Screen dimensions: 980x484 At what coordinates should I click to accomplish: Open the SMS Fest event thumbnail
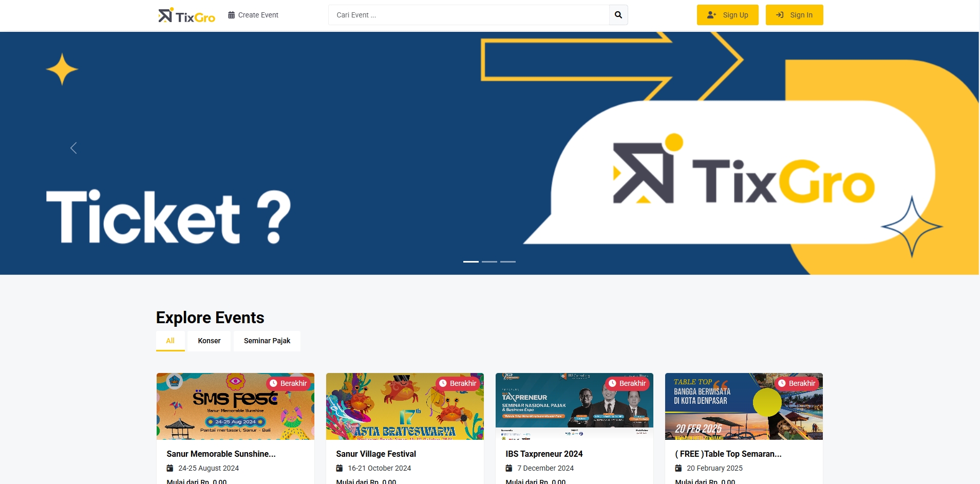point(235,406)
